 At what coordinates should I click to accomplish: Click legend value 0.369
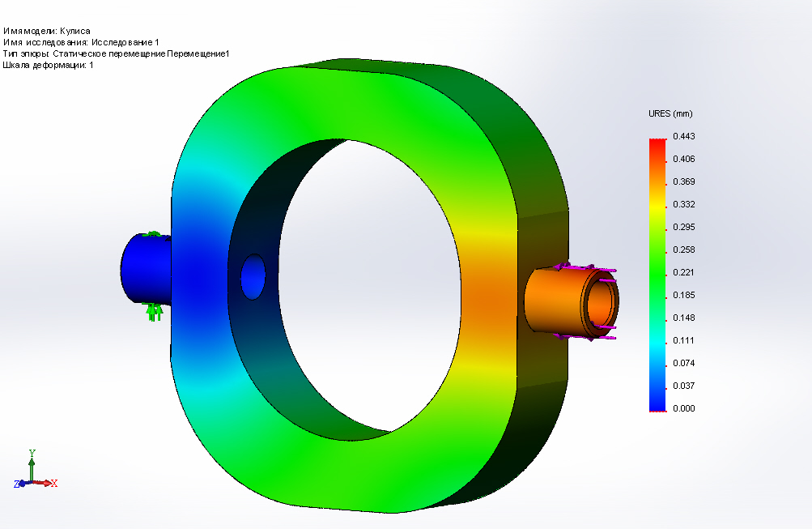pyautogui.click(x=683, y=181)
